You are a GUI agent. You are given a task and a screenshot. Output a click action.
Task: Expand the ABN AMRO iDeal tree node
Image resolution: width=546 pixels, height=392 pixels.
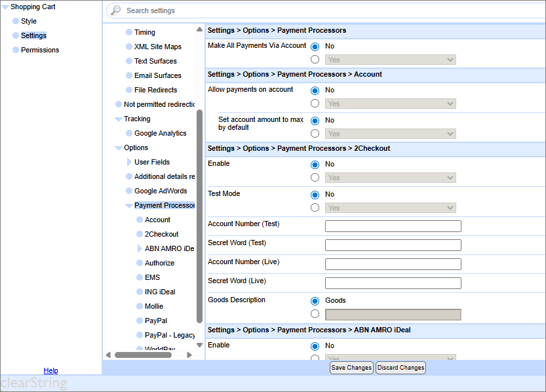click(139, 248)
